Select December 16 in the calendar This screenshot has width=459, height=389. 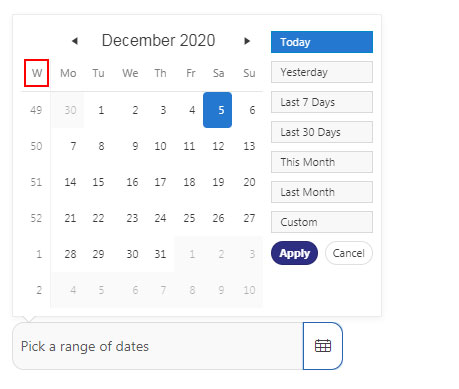pyautogui.click(x=132, y=182)
